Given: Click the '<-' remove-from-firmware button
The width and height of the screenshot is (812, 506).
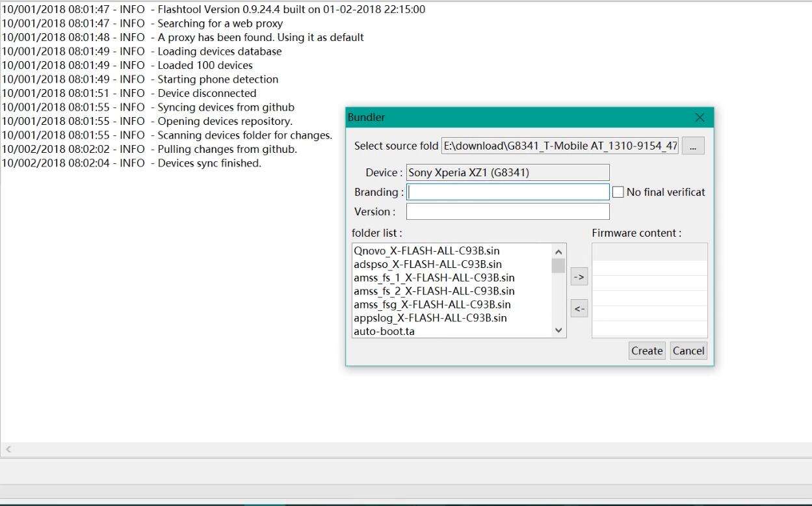Looking at the screenshot, I should (x=579, y=309).
